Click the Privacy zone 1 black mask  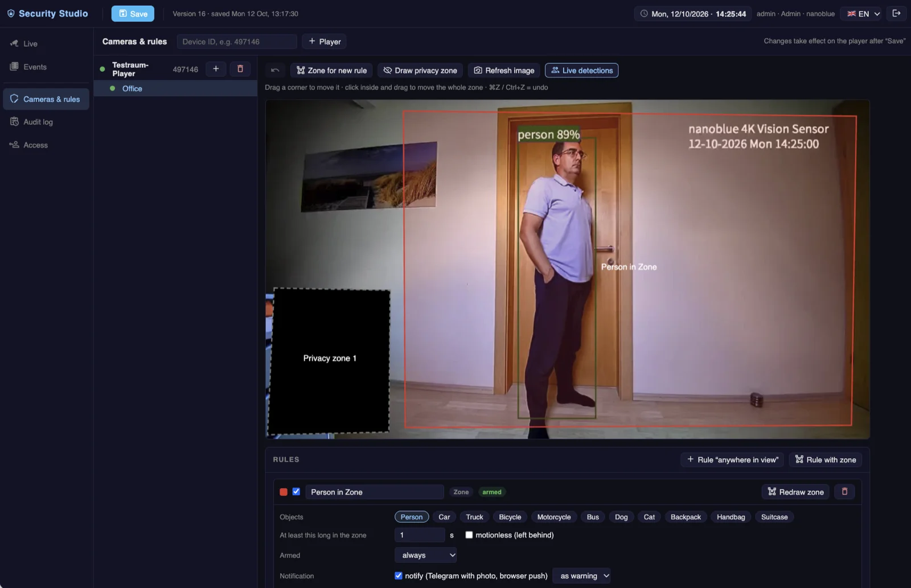pos(329,361)
